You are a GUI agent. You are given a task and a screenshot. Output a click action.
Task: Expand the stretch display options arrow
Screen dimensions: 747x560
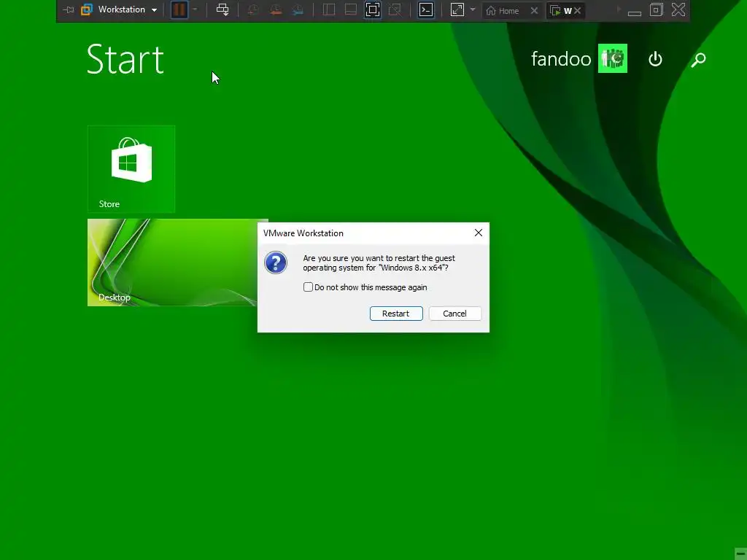coord(473,9)
